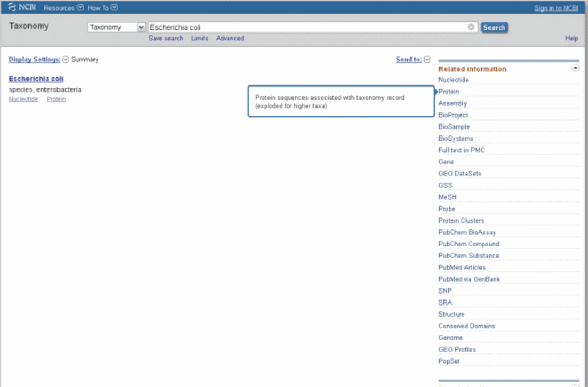Screen dimensions: 588x387
Task: Select BioProject in Related information
Action: click(x=453, y=115)
